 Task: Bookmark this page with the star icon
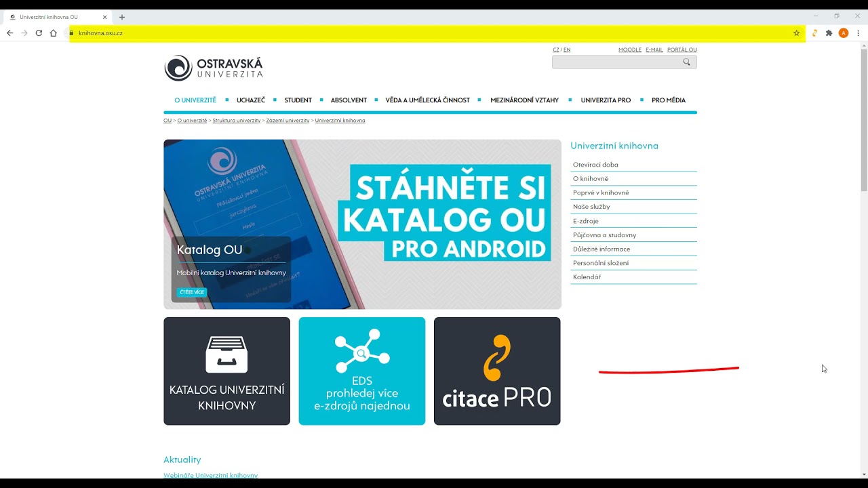click(797, 33)
